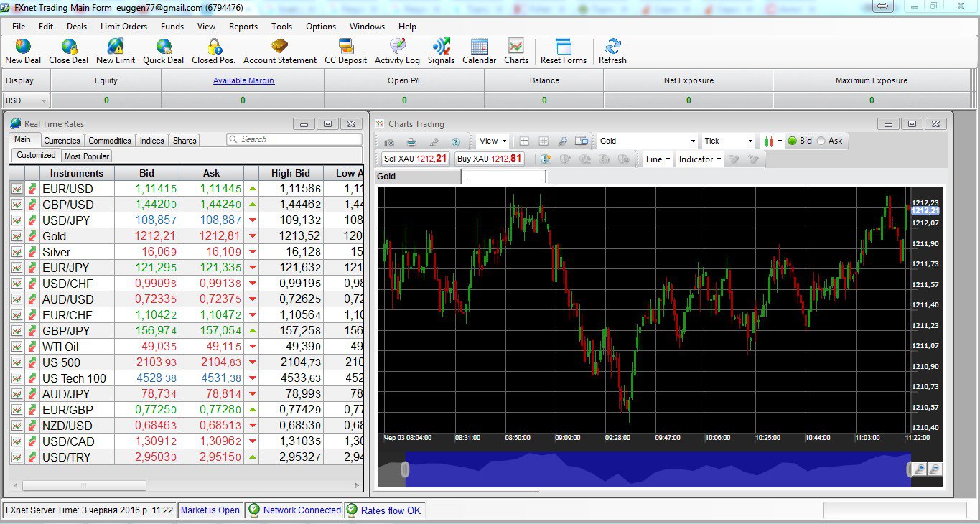Create a New Limit order
Screen dimensions: 980x524
click(116, 52)
